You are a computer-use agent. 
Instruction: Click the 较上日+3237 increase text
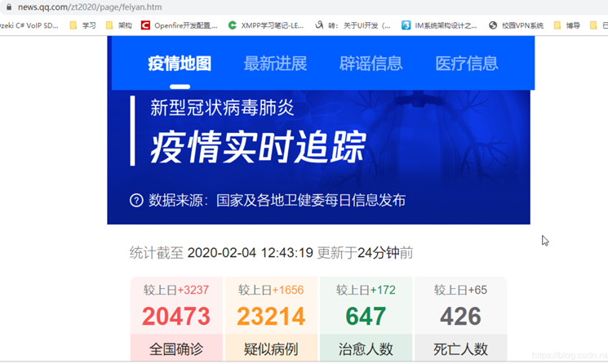coord(176,290)
